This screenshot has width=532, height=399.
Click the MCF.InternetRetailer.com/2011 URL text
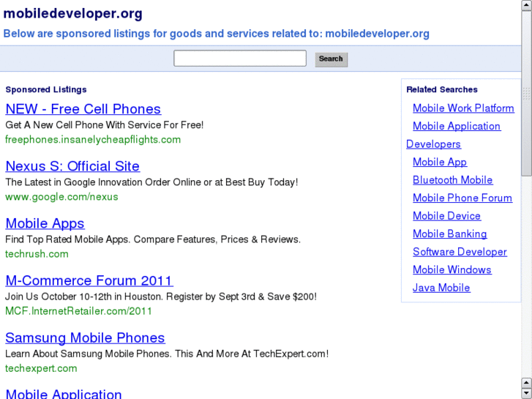click(x=78, y=311)
